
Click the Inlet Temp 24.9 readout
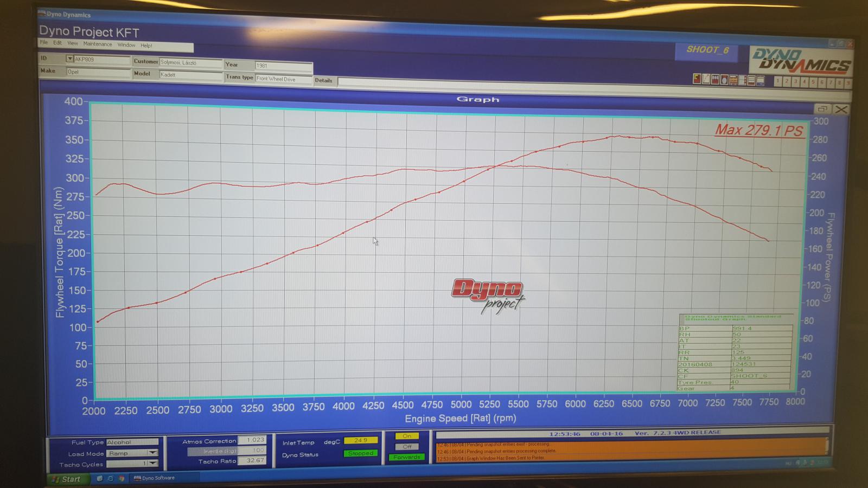click(x=360, y=440)
